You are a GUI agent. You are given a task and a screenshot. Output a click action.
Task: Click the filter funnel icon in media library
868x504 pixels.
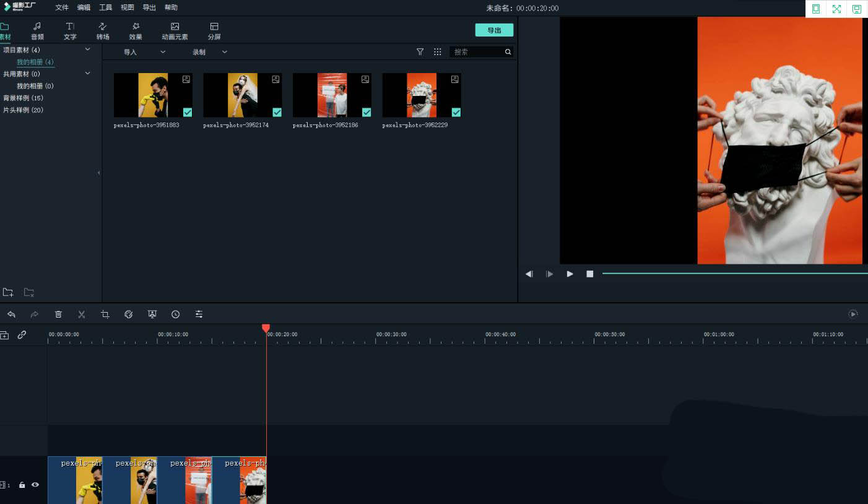click(x=420, y=52)
